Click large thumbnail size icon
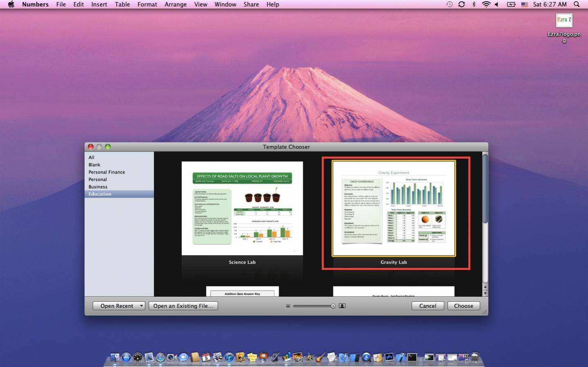This screenshot has width=588, height=367. pyautogui.click(x=342, y=306)
